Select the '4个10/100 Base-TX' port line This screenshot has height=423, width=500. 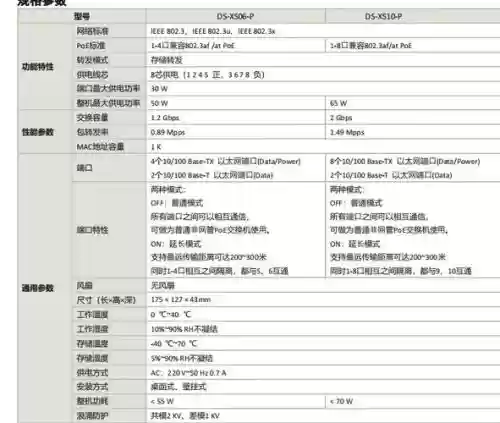(225, 161)
